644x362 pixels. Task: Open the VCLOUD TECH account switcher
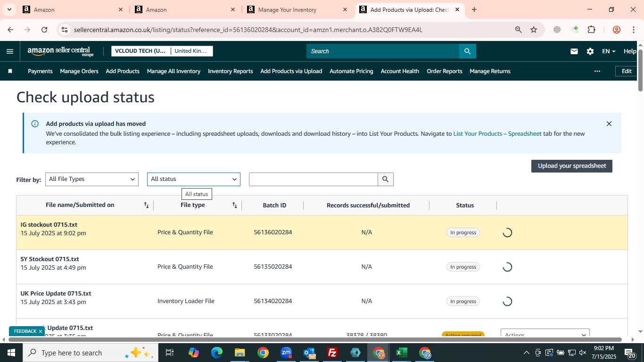click(162, 51)
